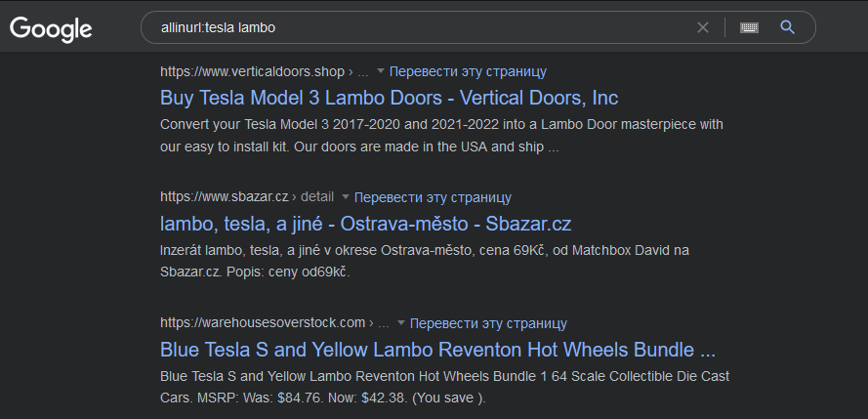Translate the sbazar.cz result page
The width and height of the screenshot is (868, 419).
tap(433, 197)
